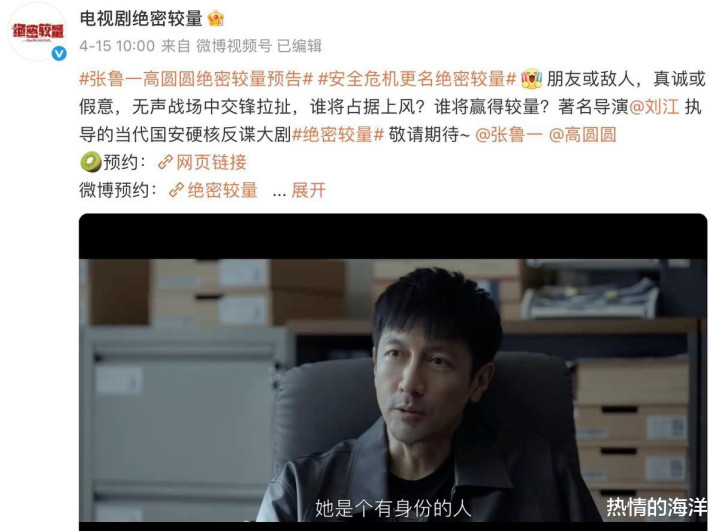The height and width of the screenshot is (531, 719).
Task: Click the chain icon beside 网页链接
Action: pyautogui.click(x=165, y=162)
